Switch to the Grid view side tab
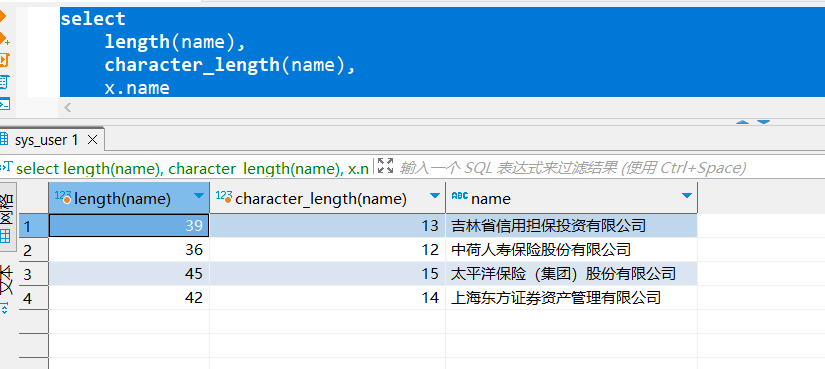This screenshot has width=825, height=369. pyautogui.click(x=7, y=217)
